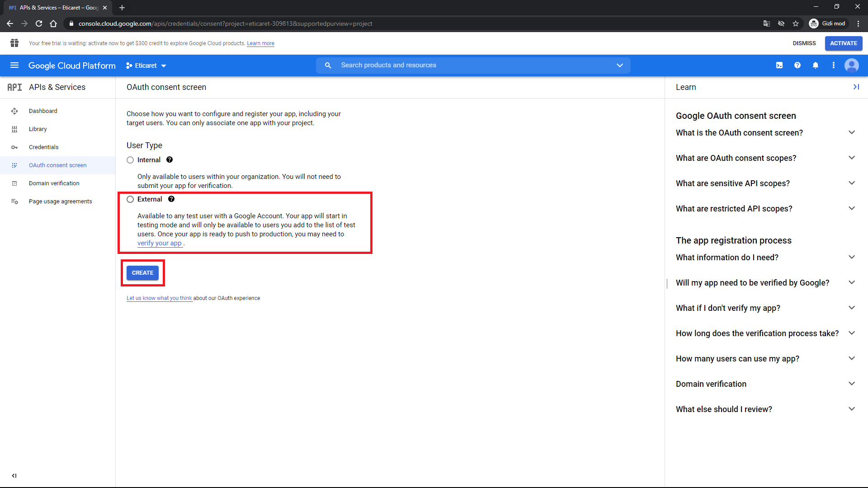The height and width of the screenshot is (488, 868).
Task: Bookmark this page with the star icon
Action: pos(796,23)
